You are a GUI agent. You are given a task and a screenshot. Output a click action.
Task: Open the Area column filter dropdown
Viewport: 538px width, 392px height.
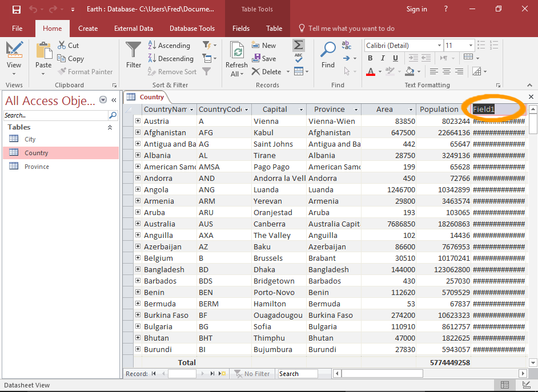click(410, 110)
